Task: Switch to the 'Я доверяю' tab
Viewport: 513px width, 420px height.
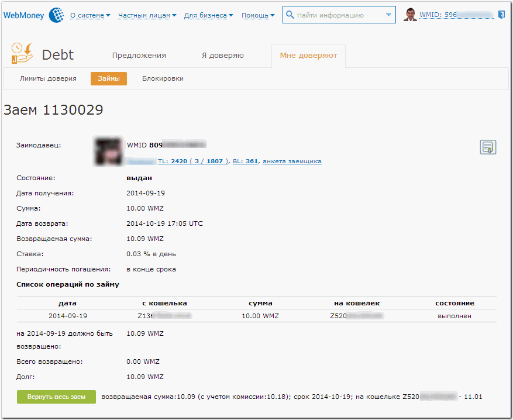Action: click(x=223, y=56)
